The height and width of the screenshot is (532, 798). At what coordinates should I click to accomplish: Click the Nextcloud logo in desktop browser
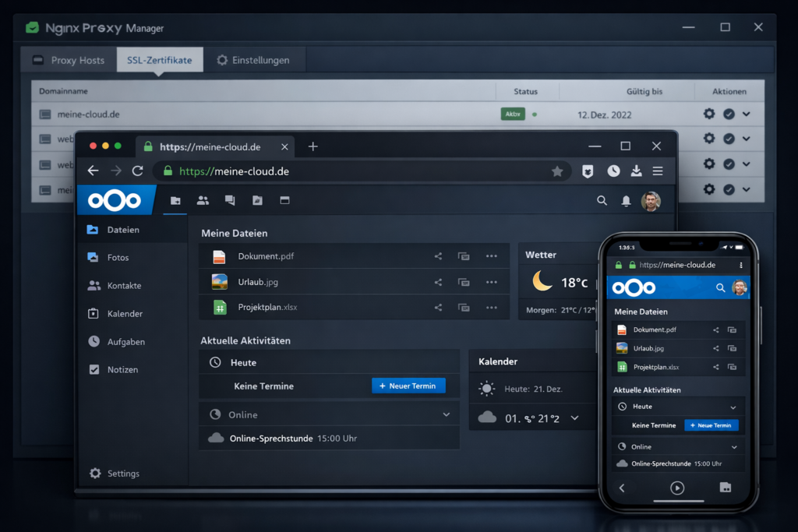(115, 200)
